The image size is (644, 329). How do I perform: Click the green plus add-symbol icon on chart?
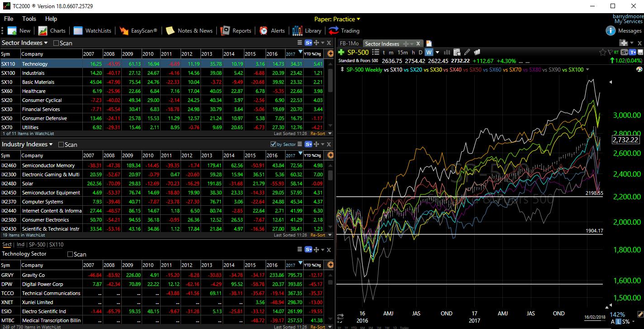341,52
